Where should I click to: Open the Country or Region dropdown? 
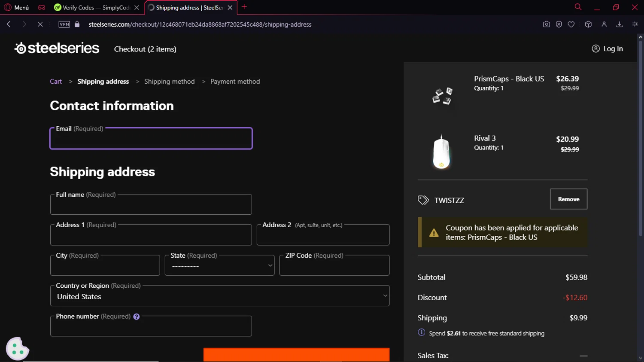pyautogui.click(x=220, y=296)
